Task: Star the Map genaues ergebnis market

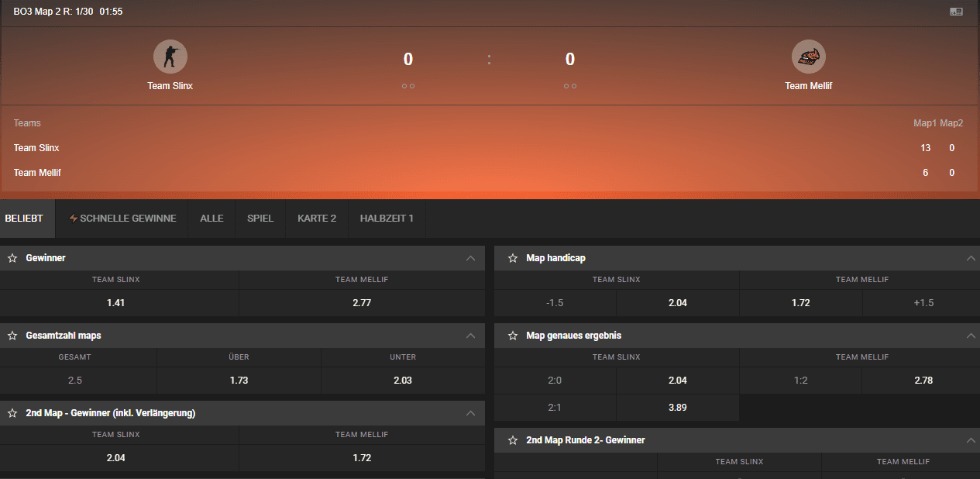Action: [513, 336]
